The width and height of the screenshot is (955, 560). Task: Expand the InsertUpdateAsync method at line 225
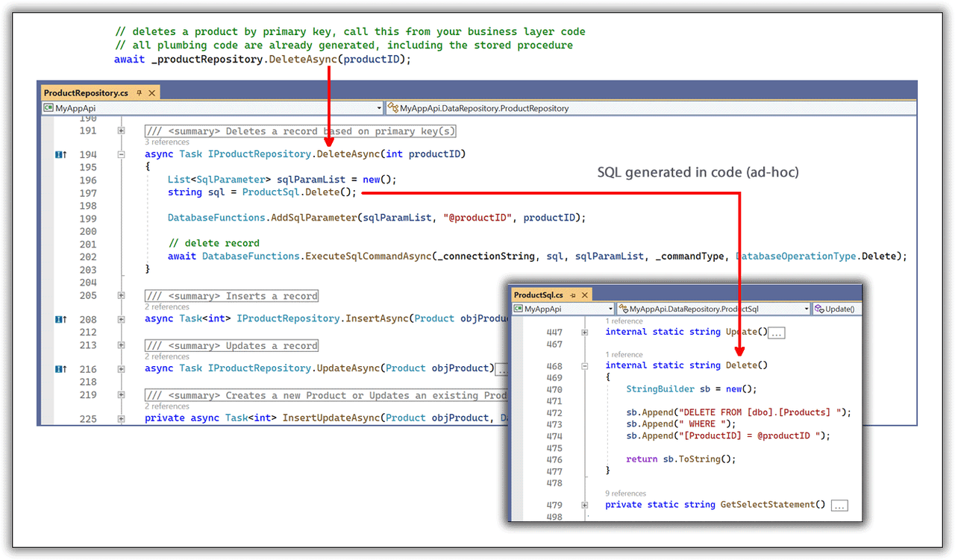pos(121,418)
